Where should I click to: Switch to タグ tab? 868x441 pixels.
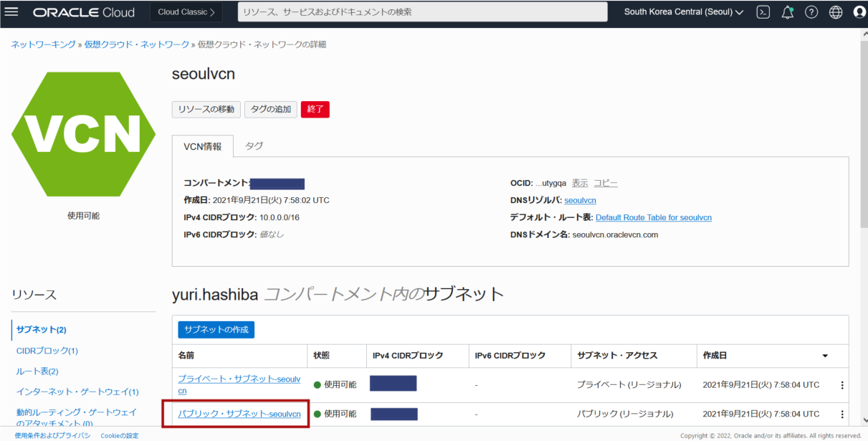pos(254,146)
